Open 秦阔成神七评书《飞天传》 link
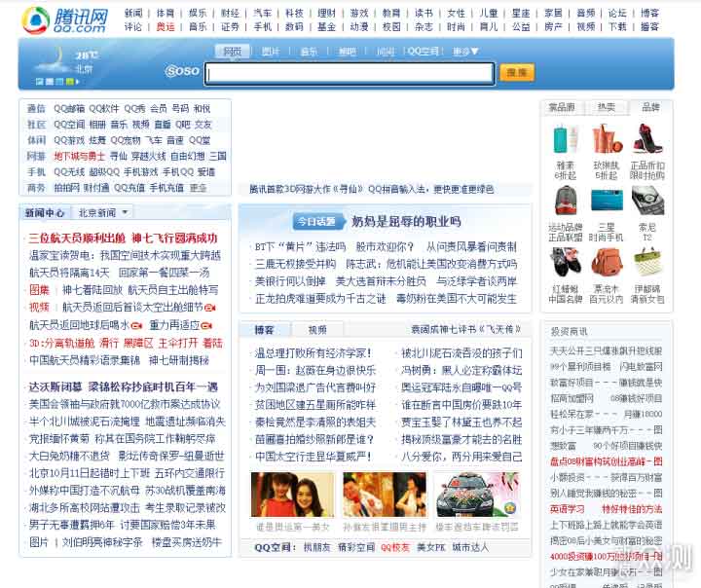This screenshot has height=588, width=701. coord(466,330)
